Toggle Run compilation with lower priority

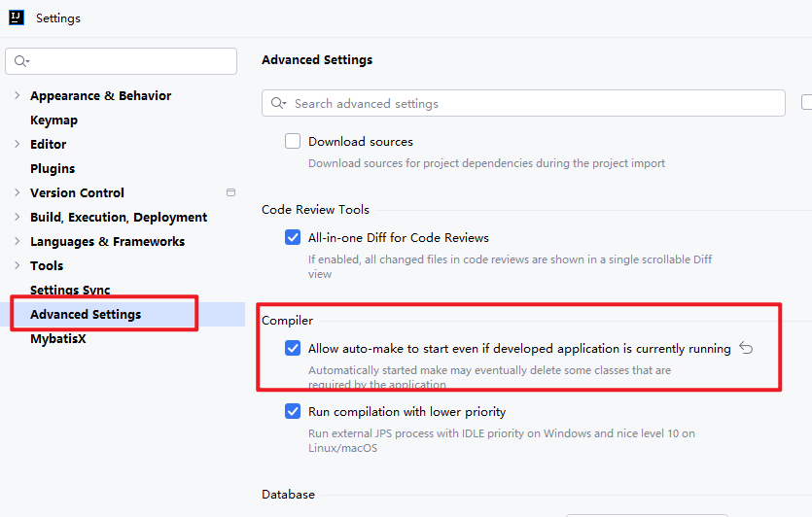(293, 411)
